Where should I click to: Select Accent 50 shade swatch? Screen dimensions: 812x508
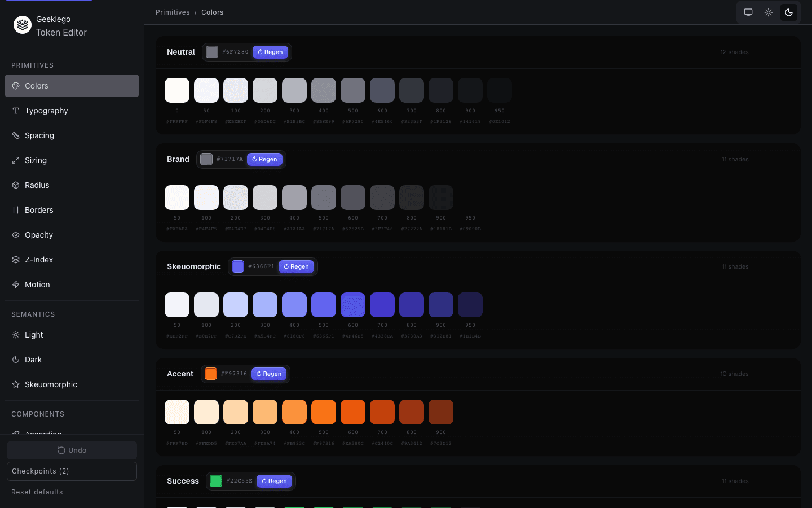tap(177, 412)
